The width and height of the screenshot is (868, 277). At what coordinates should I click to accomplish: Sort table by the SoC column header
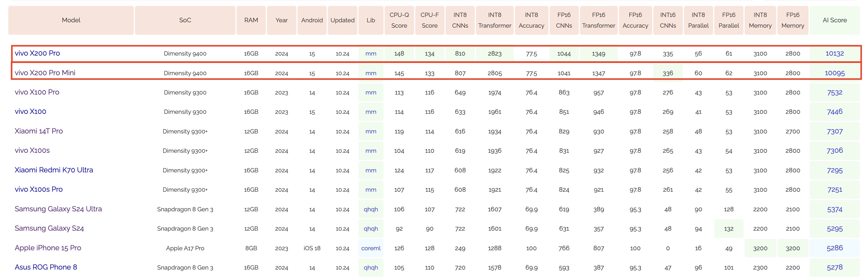point(185,20)
